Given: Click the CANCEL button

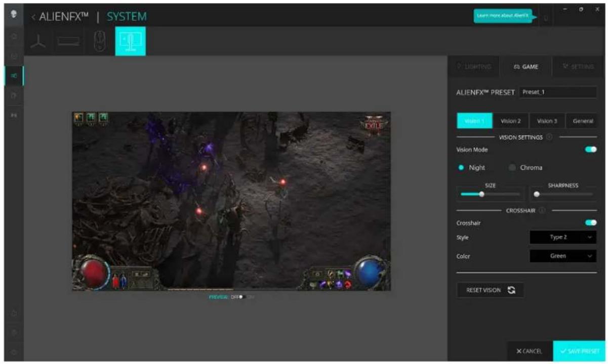Looking at the screenshot, I should (530, 351).
